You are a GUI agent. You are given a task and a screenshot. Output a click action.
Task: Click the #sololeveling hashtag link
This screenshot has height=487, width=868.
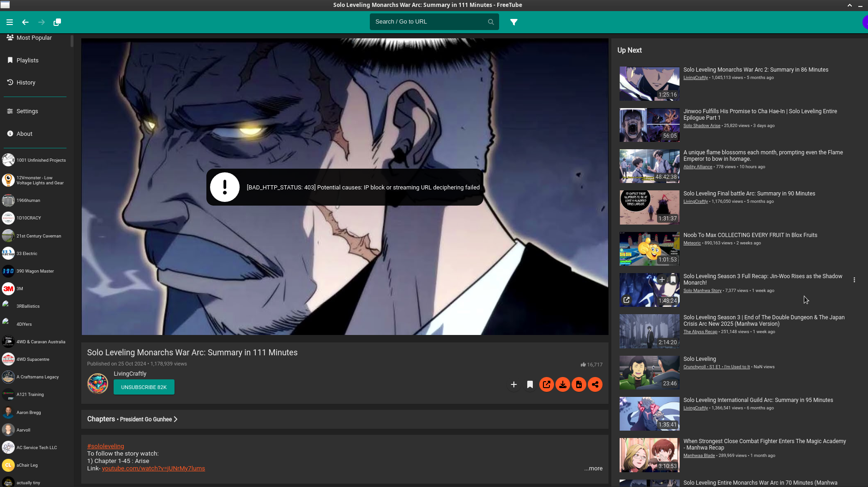(x=105, y=446)
